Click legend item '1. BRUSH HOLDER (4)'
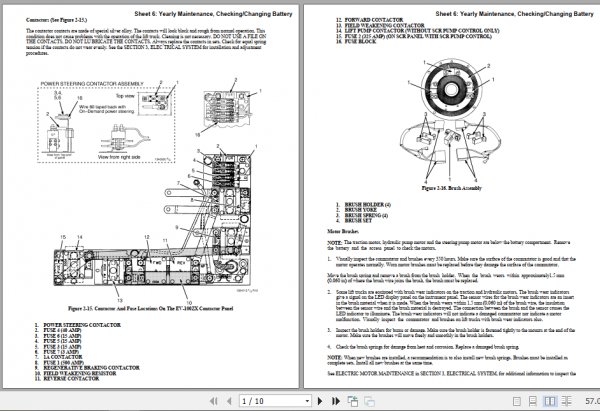Screen dimensions: 600x411 point(364,205)
